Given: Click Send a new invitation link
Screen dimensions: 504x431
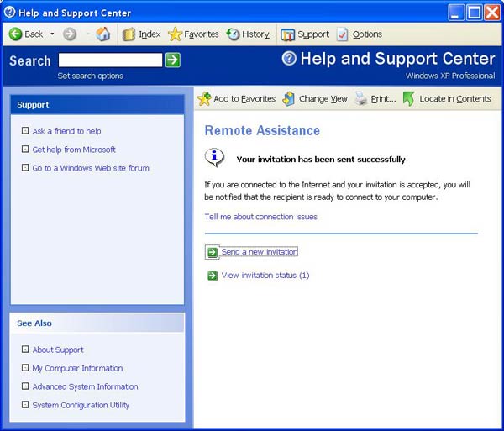Looking at the screenshot, I should coord(260,252).
